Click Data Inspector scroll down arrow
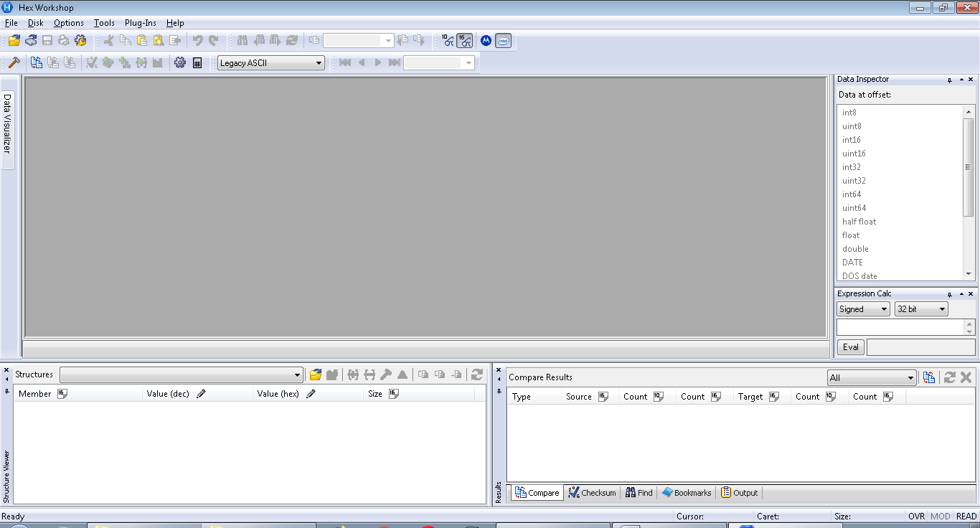 coord(969,274)
